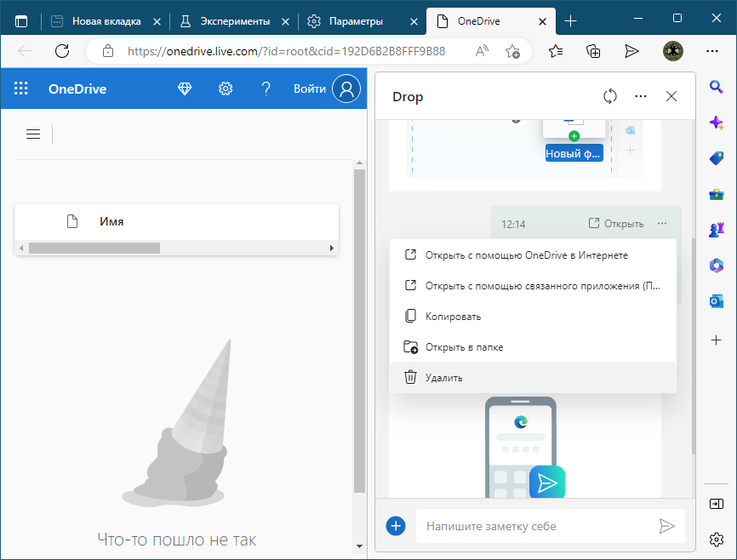
Task: Click the hide sidebar toggle button
Action: click(716, 504)
